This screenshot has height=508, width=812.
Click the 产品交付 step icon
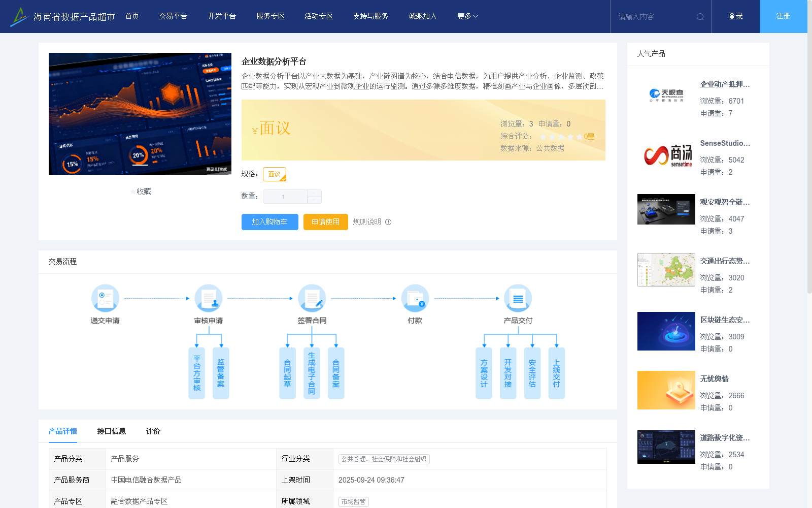pyautogui.click(x=518, y=298)
